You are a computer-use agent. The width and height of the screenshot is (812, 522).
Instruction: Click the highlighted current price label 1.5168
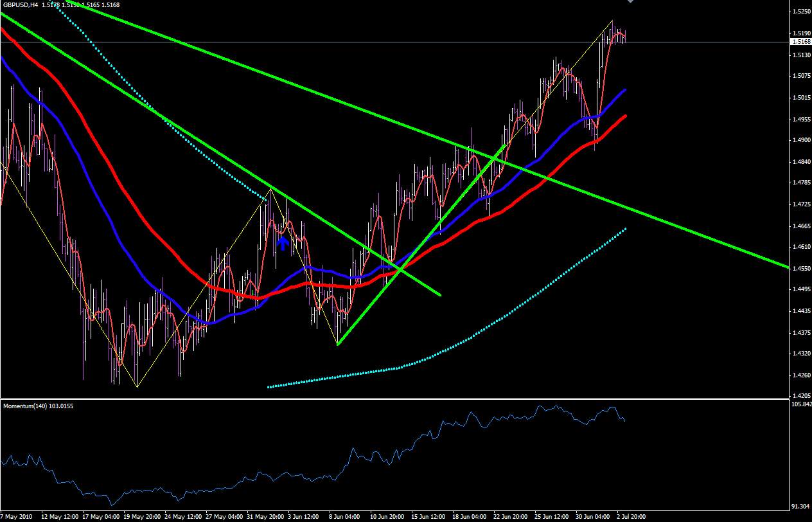point(801,42)
